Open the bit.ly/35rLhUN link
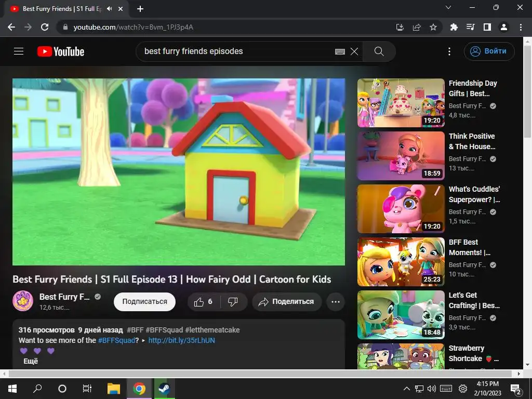Viewport: 532px width, 399px height. [x=181, y=340]
